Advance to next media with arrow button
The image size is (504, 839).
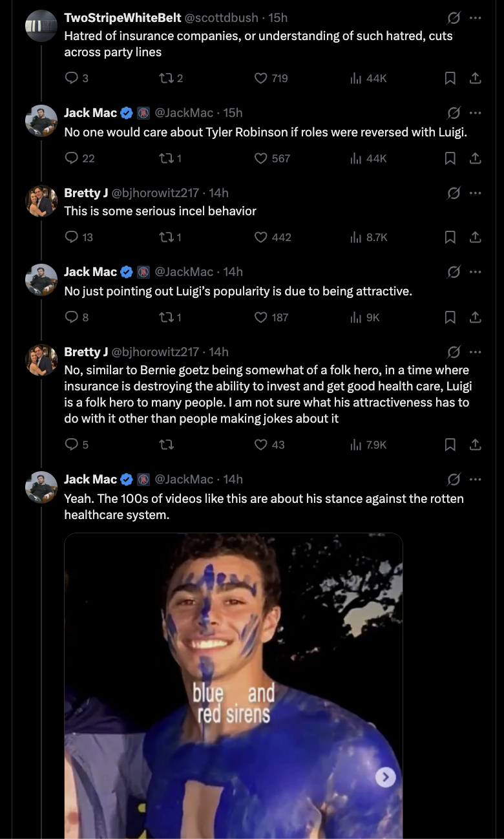tap(385, 777)
